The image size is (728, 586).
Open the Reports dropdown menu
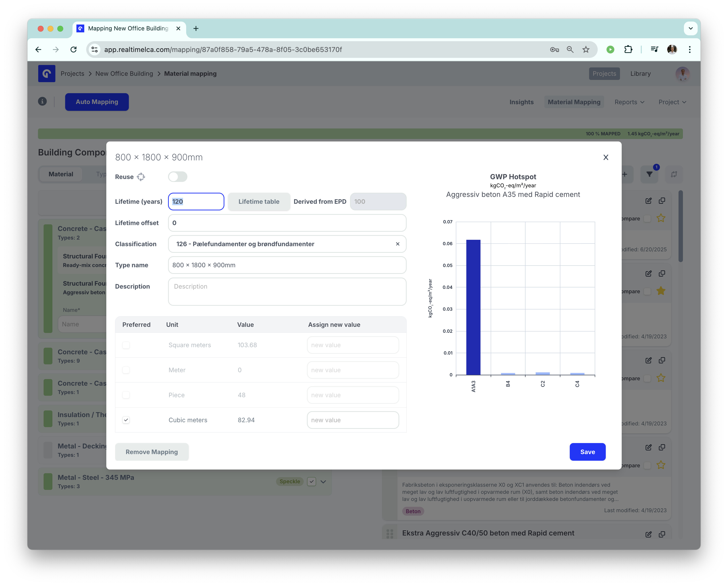(x=629, y=102)
